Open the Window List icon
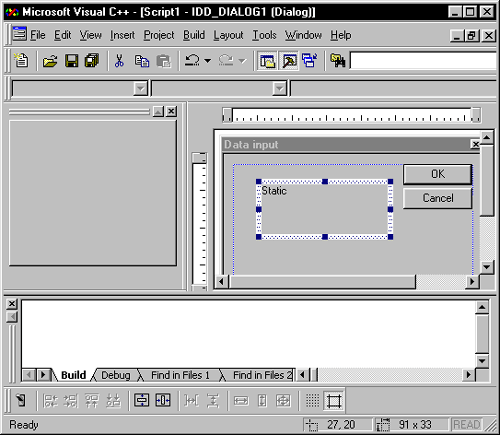This screenshot has height=435, width=500. 310,61
